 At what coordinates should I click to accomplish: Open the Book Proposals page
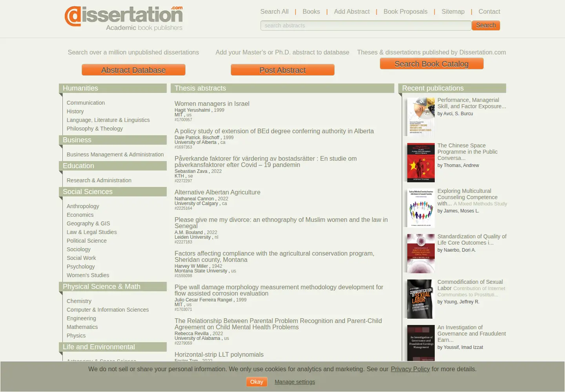pyautogui.click(x=405, y=12)
